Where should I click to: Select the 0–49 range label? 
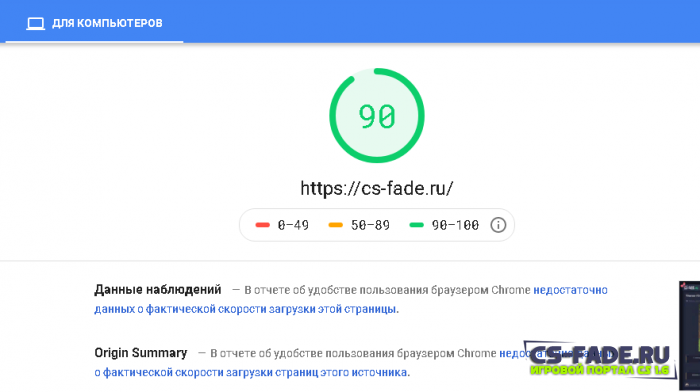[293, 225]
